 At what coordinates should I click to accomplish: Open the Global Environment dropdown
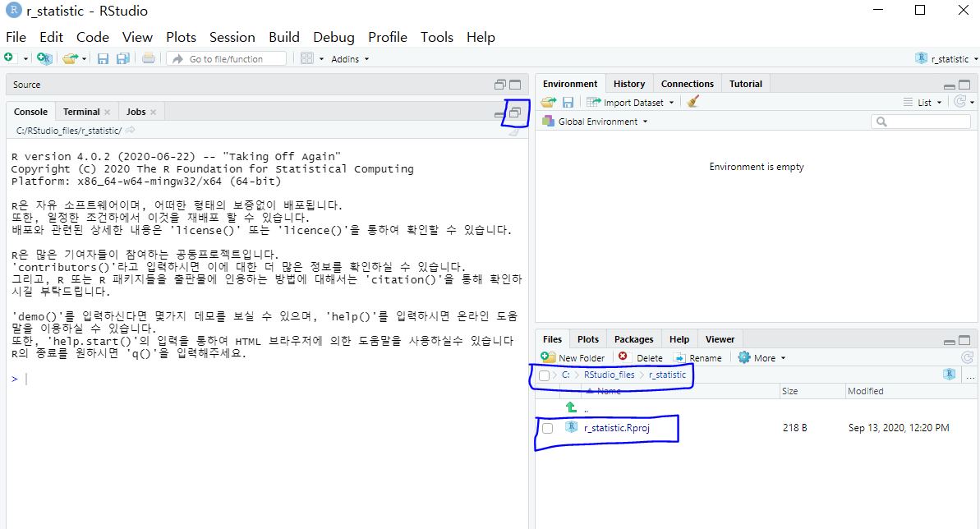point(595,122)
